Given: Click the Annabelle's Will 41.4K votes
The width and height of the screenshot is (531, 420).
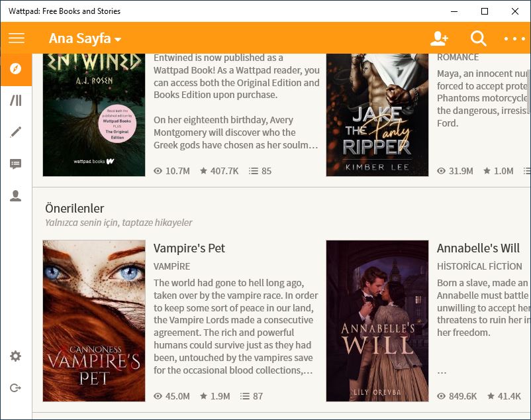Looking at the screenshot, I should click(x=504, y=396).
